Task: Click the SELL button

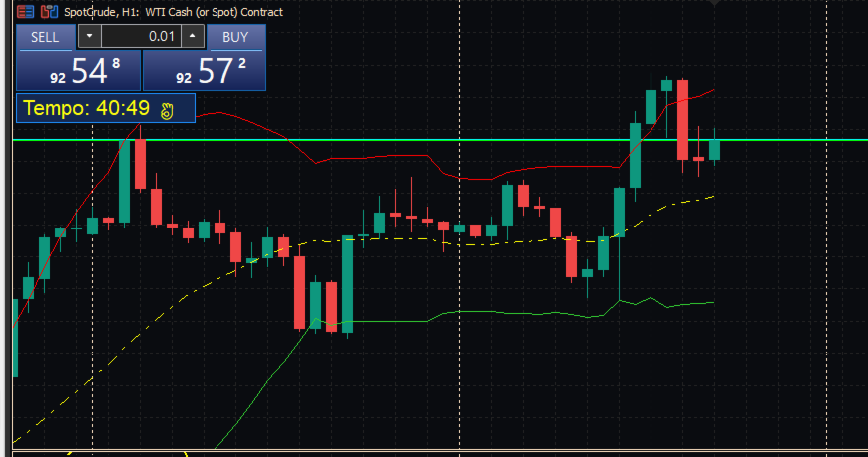Action: coord(45,37)
